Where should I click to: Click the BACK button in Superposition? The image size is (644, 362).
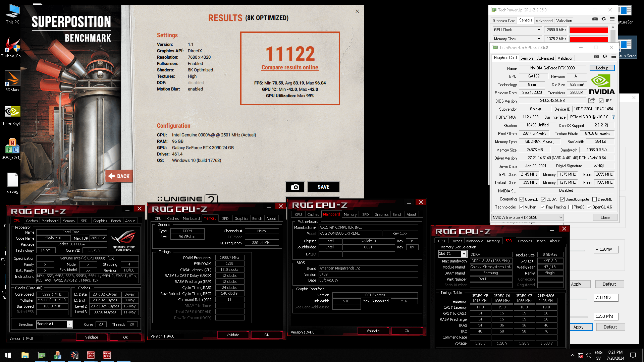(x=119, y=176)
